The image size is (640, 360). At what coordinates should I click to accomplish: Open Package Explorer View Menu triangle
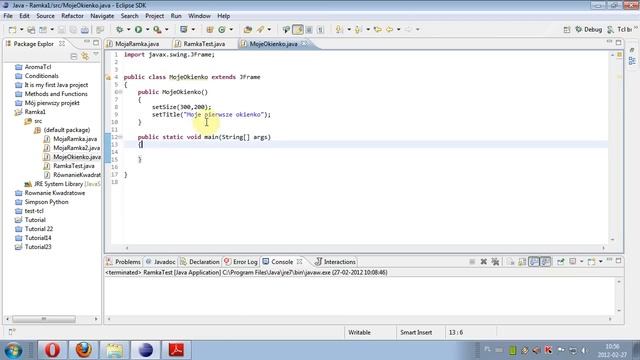coord(96,55)
